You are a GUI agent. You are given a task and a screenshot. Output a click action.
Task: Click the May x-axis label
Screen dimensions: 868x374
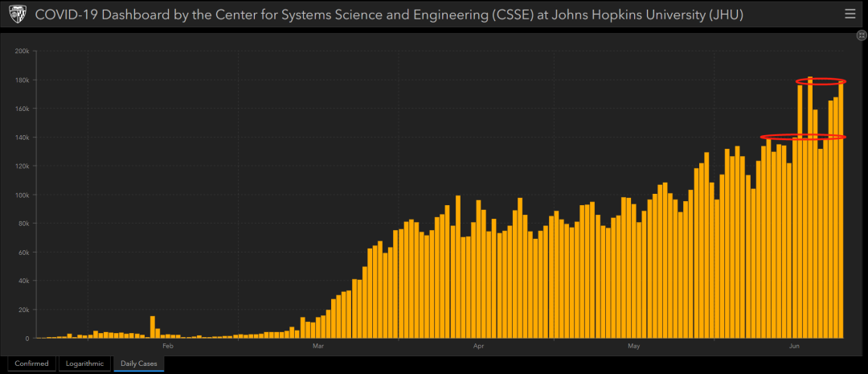pos(634,347)
